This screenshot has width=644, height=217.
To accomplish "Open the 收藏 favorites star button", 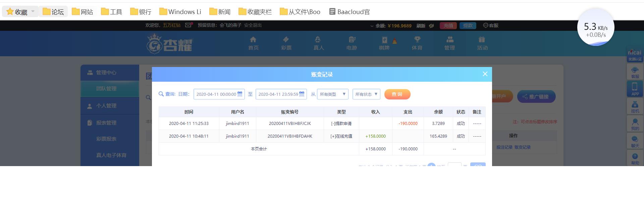I will pyautogui.click(x=17, y=12).
